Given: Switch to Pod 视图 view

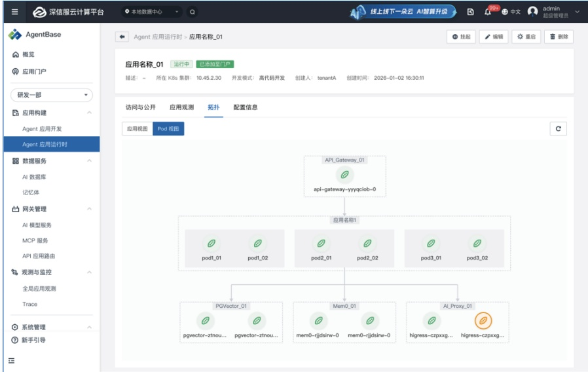Looking at the screenshot, I should (168, 128).
